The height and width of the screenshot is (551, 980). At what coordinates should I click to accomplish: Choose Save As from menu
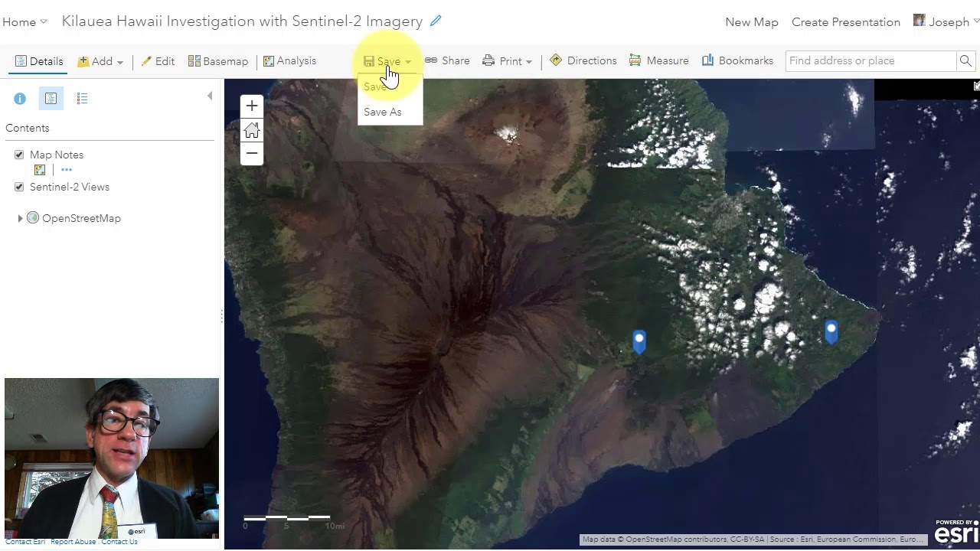click(383, 112)
